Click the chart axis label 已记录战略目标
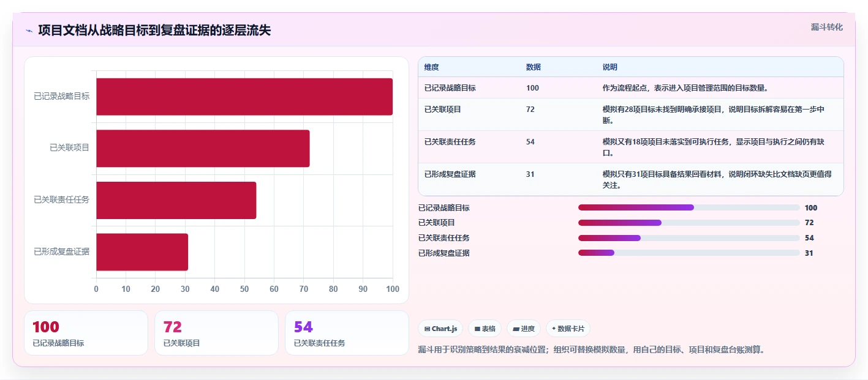 (x=61, y=96)
